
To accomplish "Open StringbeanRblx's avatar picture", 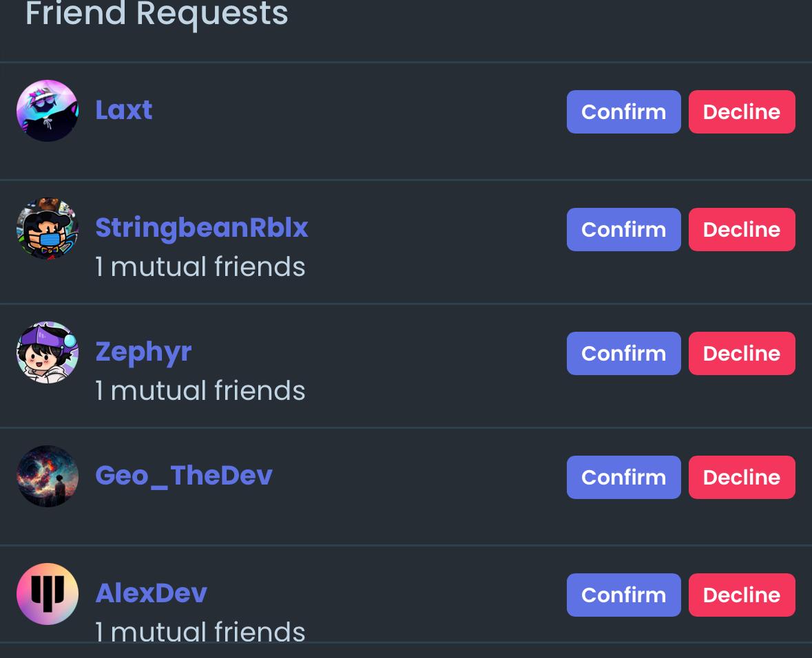I will click(48, 229).
